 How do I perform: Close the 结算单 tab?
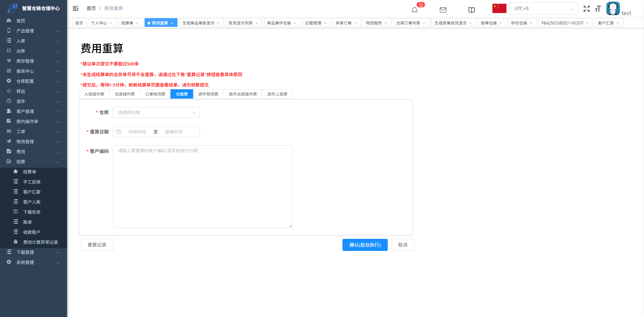click(x=137, y=23)
